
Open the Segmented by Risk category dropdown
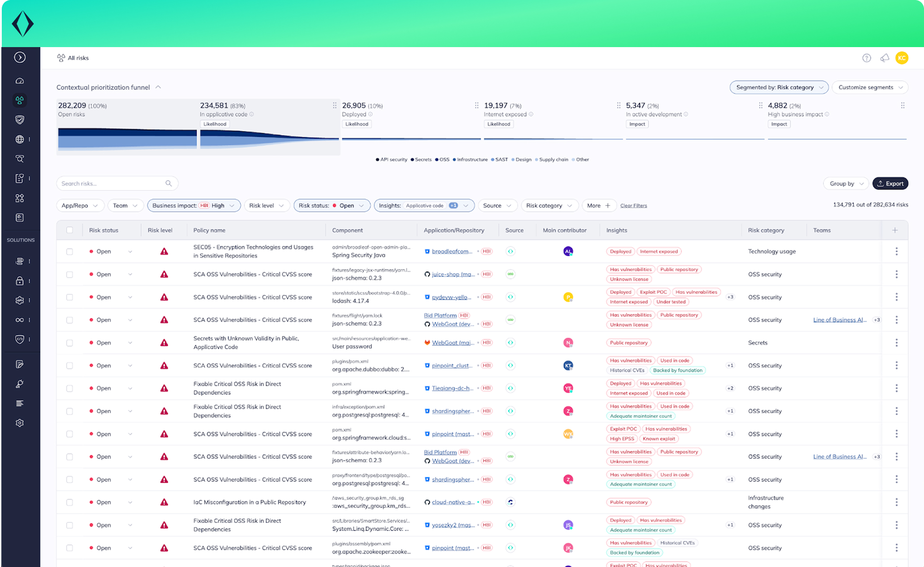pyautogui.click(x=779, y=87)
